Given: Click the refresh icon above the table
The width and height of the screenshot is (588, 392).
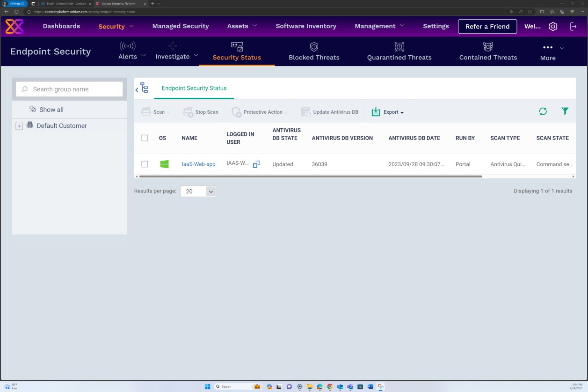Looking at the screenshot, I should [x=543, y=111].
